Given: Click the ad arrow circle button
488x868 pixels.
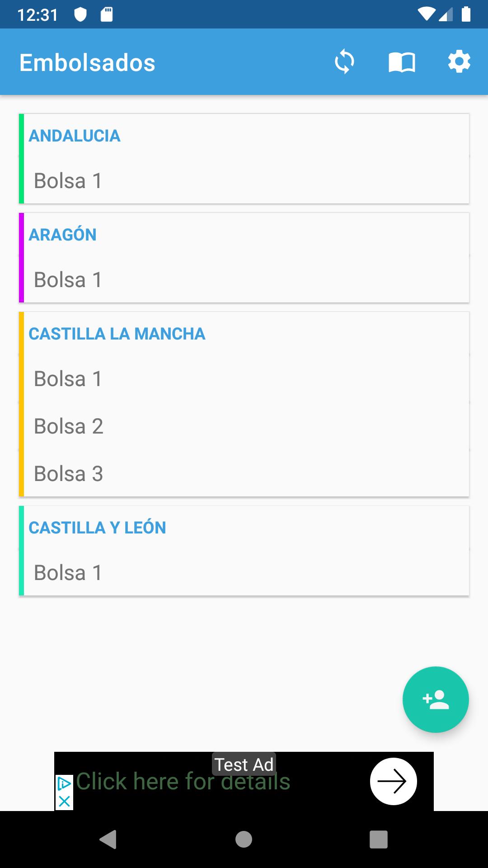Looking at the screenshot, I should click(x=393, y=781).
